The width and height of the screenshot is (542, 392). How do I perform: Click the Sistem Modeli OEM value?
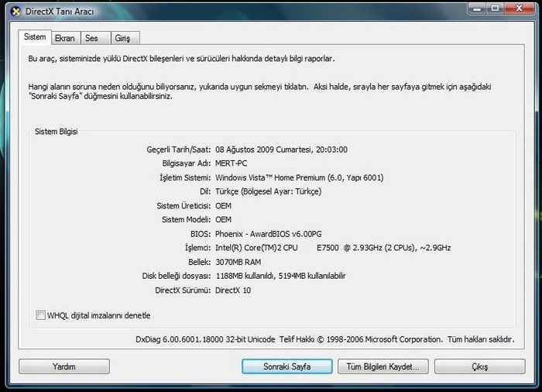pos(223,220)
